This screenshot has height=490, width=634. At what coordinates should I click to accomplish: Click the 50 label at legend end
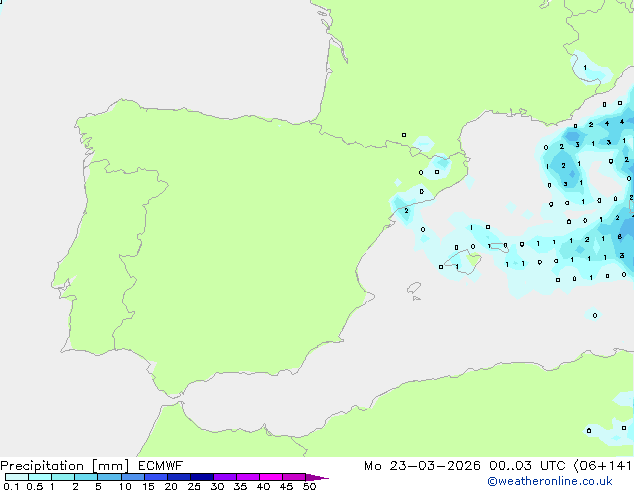(310, 486)
